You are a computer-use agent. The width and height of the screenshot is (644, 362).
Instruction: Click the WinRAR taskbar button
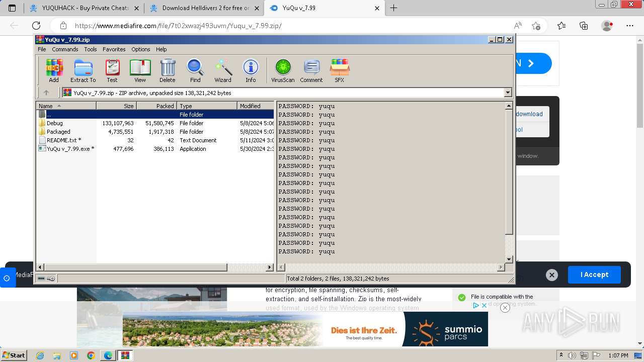coord(125,355)
